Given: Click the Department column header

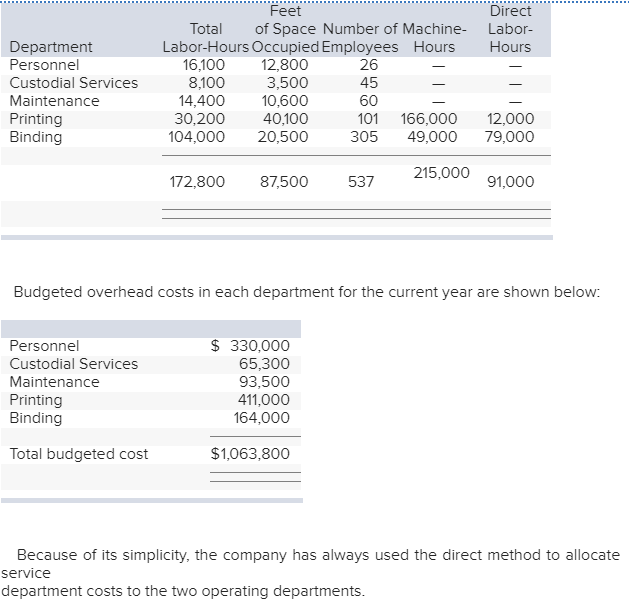Looking at the screenshot, I should [x=50, y=47].
